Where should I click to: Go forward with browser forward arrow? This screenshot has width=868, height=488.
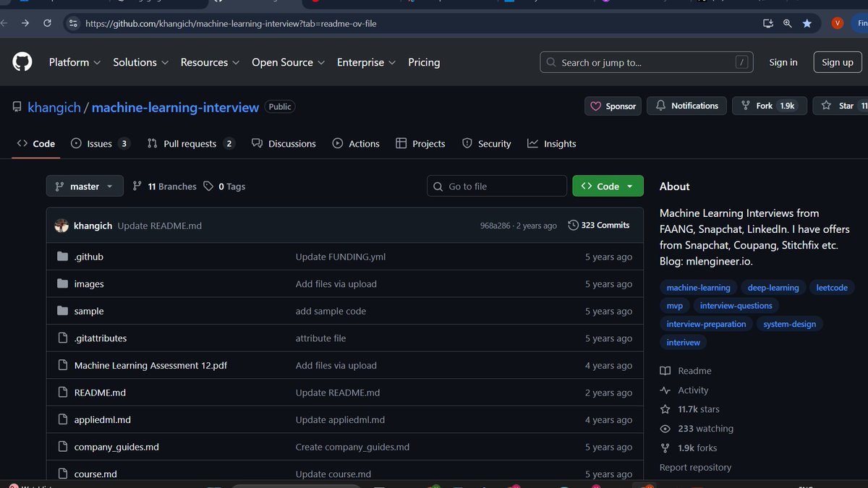click(25, 23)
